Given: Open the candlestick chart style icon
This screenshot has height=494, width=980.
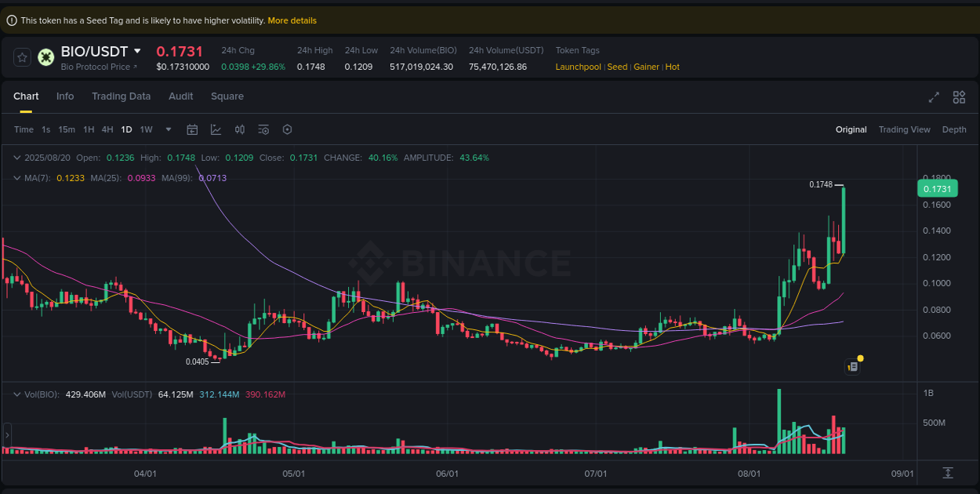Looking at the screenshot, I should pos(240,129).
